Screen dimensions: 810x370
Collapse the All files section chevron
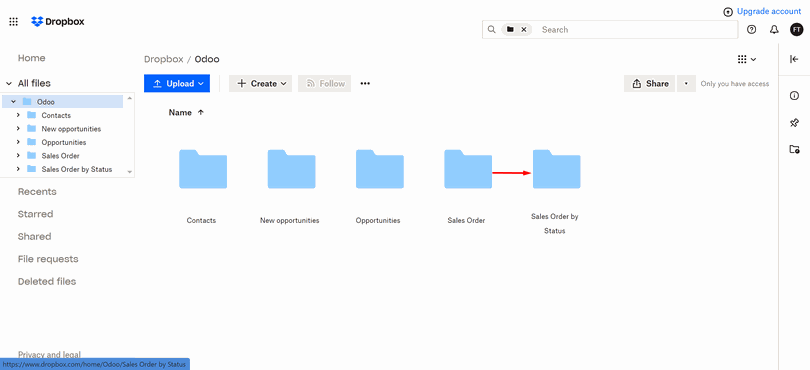tap(9, 83)
